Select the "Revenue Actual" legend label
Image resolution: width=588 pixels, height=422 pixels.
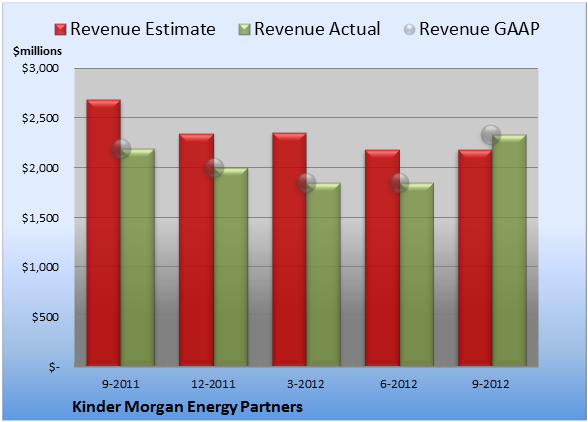coord(317,29)
